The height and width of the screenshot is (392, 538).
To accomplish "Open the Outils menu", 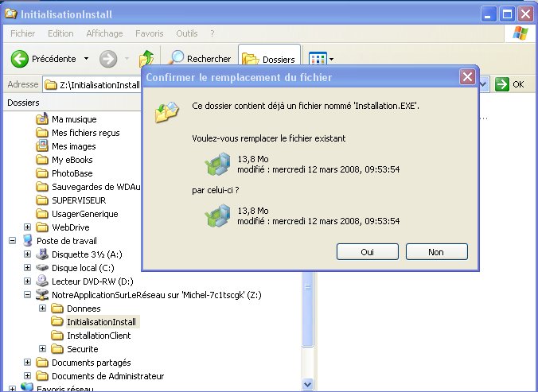I will point(187,33).
